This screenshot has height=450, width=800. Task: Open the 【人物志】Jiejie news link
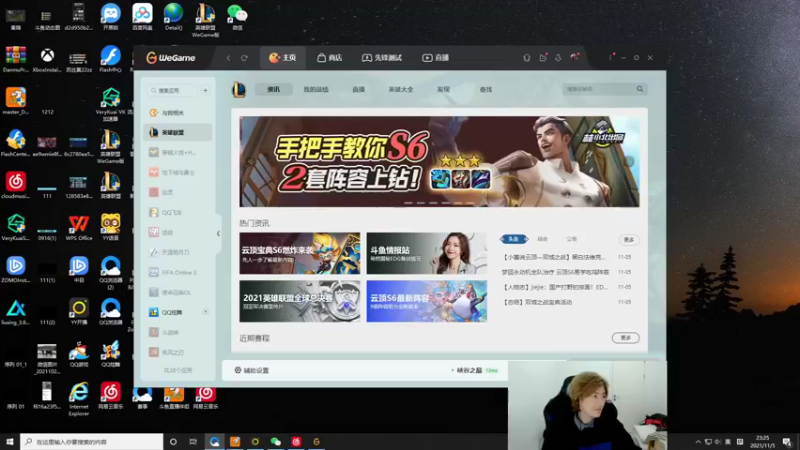coord(555,287)
